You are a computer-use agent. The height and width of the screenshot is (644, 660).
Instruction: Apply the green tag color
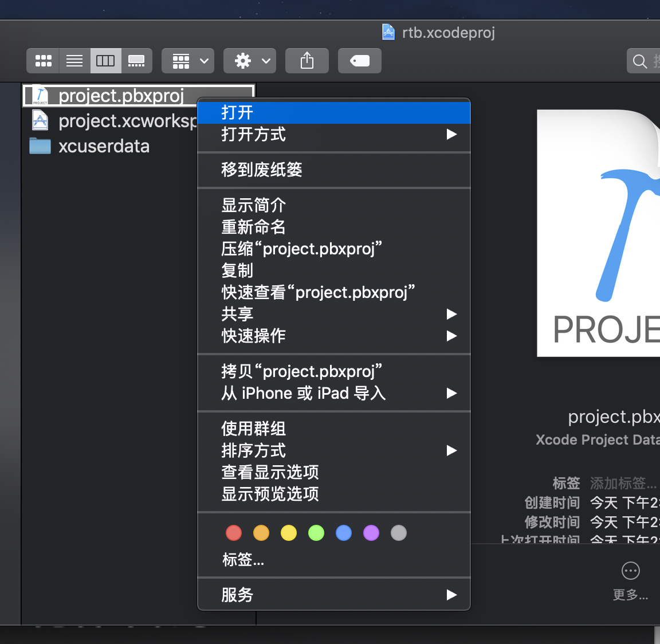(x=316, y=533)
